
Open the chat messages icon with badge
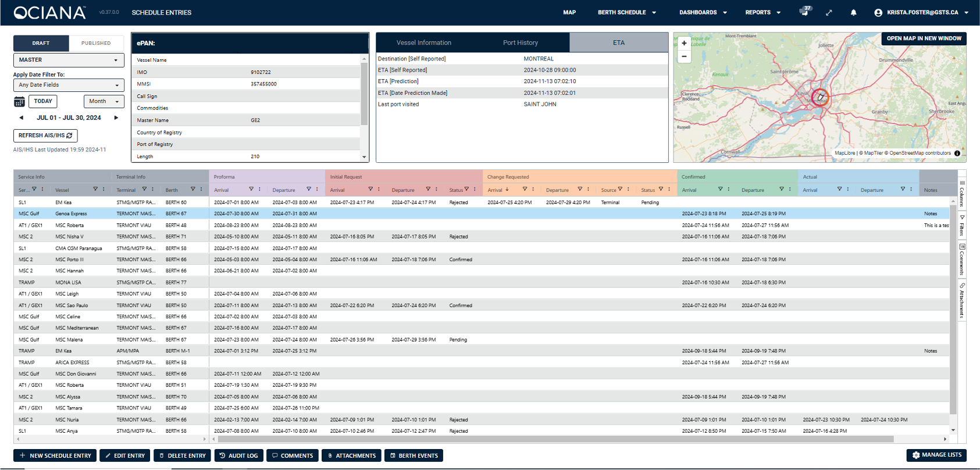tap(805, 11)
